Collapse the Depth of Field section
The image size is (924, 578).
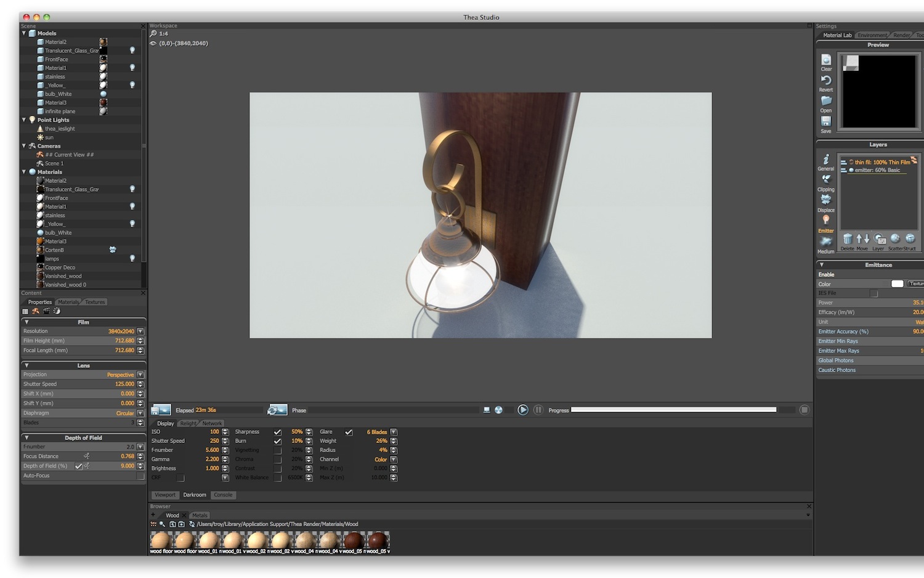pos(26,438)
